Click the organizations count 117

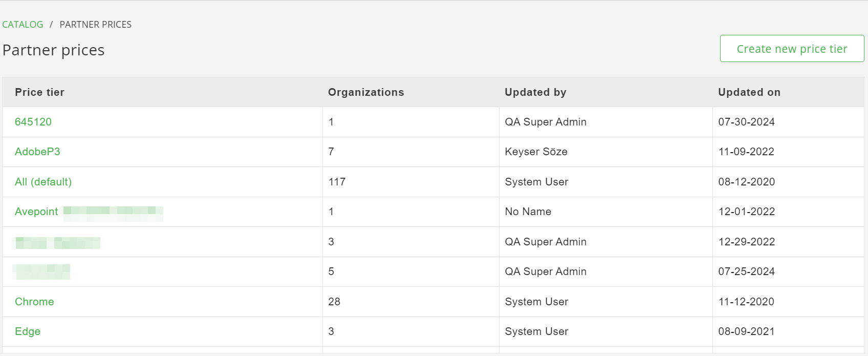click(x=337, y=182)
